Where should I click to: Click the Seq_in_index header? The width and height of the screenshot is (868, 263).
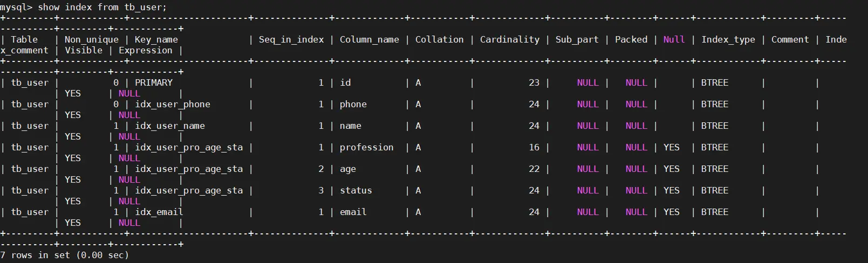[291, 40]
